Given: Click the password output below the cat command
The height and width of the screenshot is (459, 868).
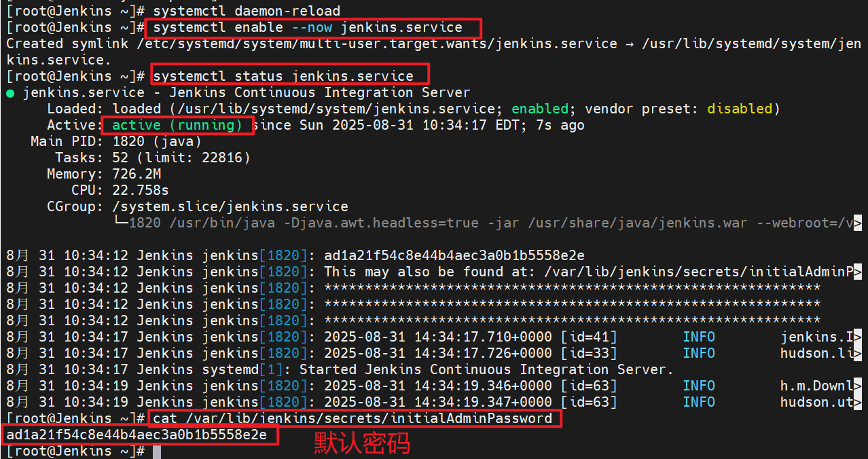Looking at the screenshot, I should (137, 435).
